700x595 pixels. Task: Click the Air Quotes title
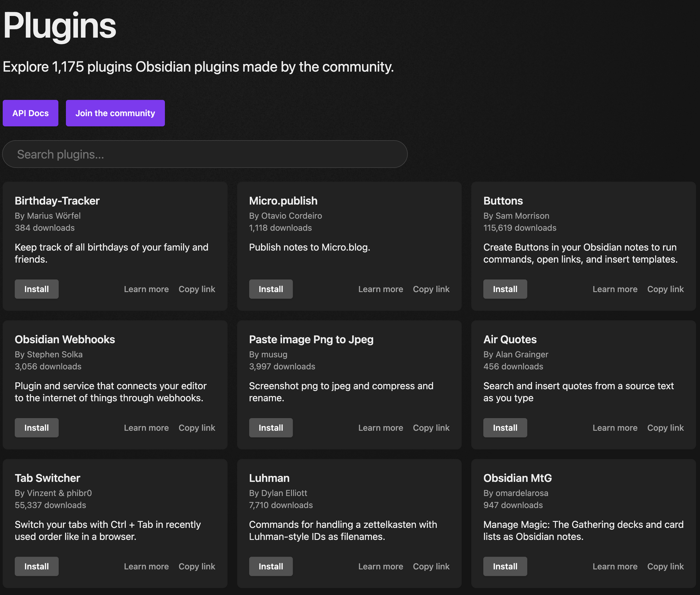coord(510,339)
